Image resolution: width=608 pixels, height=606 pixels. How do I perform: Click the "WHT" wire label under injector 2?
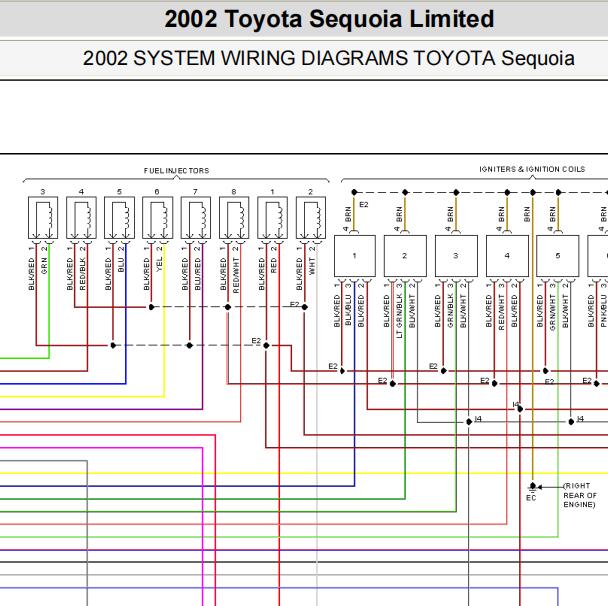[312, 266]
